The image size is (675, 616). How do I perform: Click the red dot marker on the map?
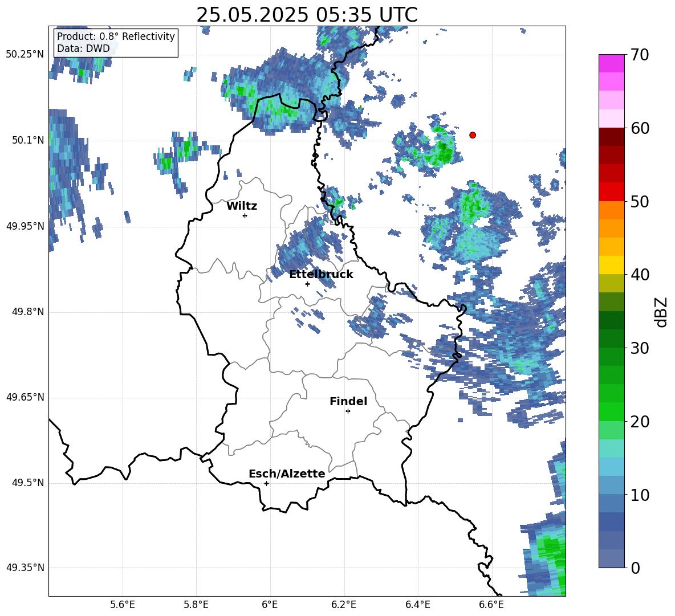473,135
